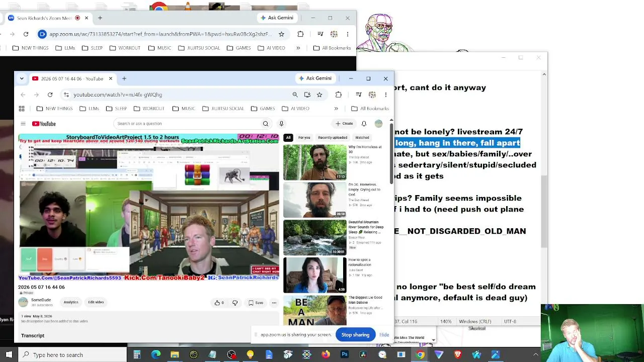This screenshot has width=644, height=362.
Task: Open the tab search dropdown in YouTube window
Action: 22,78
